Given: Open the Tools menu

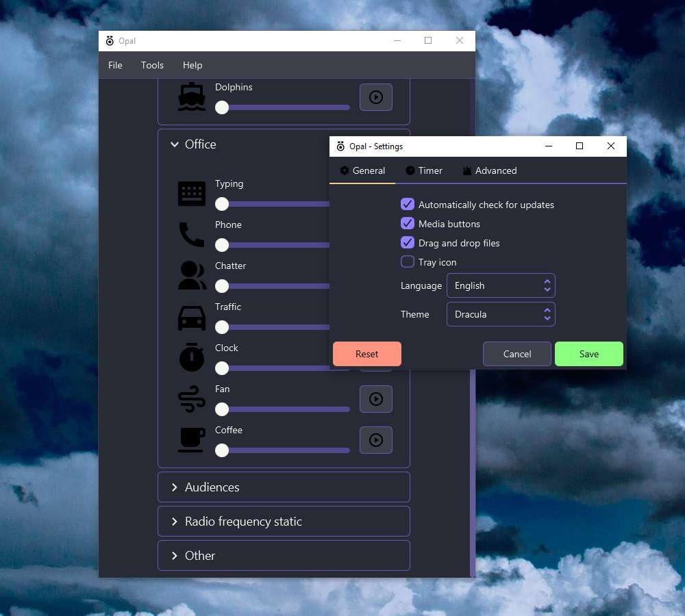Looking at the screenshot, I should (152, 65).
